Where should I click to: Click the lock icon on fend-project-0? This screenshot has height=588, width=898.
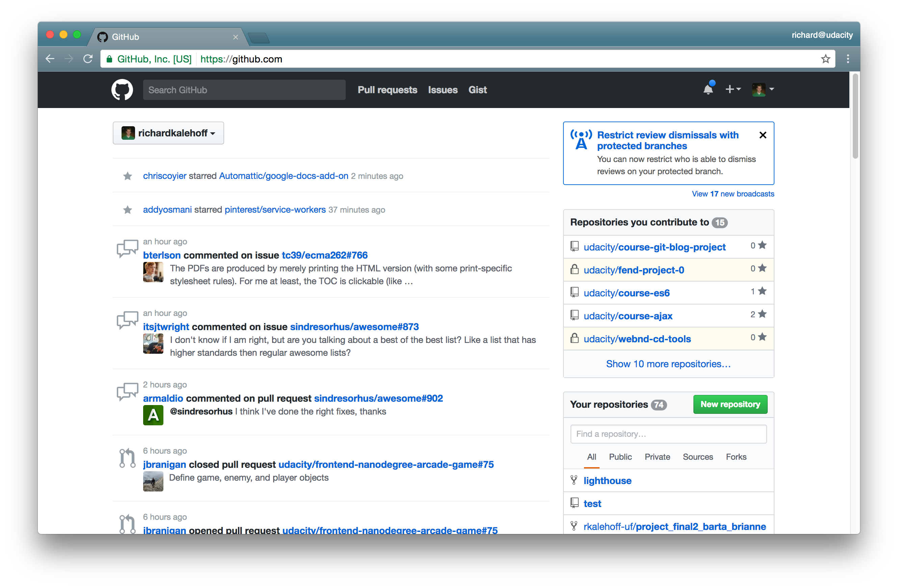coord(574,270)
